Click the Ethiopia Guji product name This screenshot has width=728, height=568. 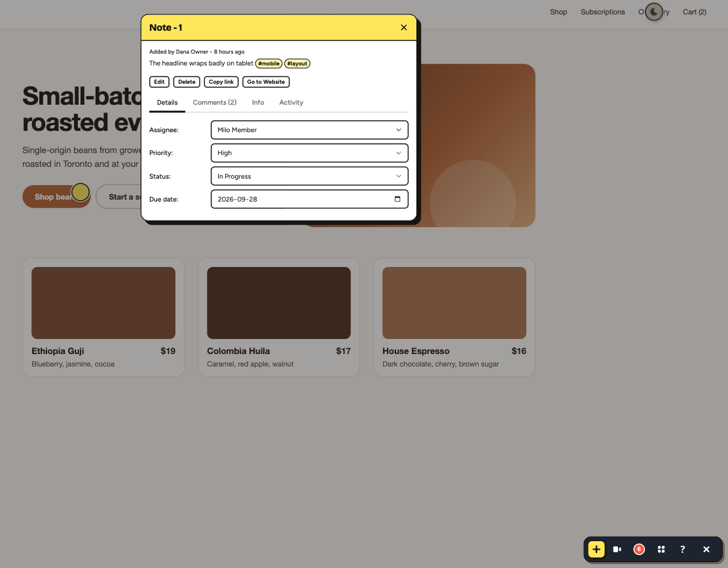tap(58, 351)
